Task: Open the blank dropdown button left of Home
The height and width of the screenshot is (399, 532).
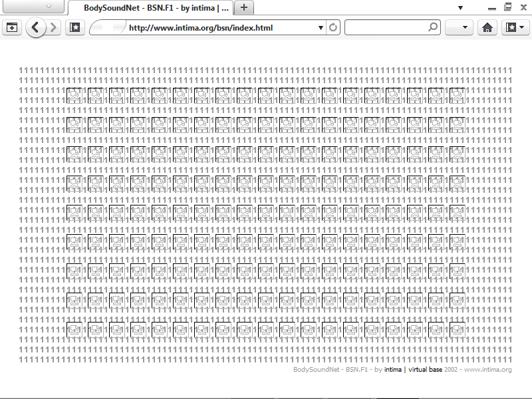Action: (x=458, y=28)
